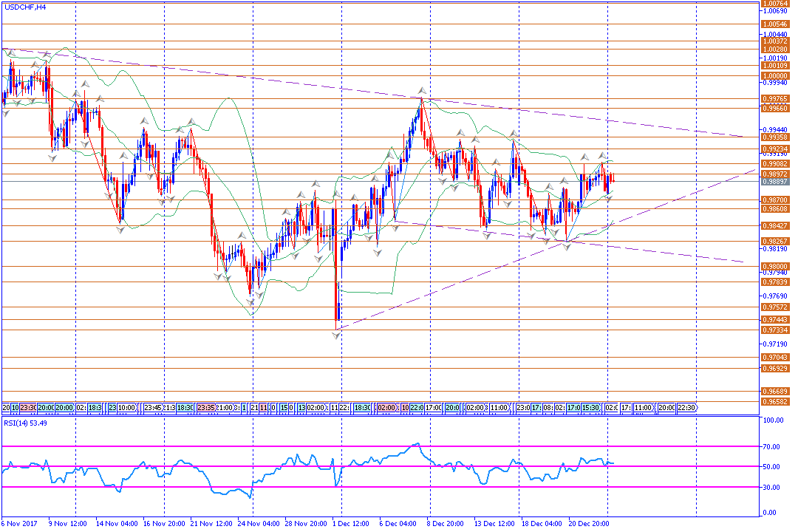
Task: Select the 24 Nov 04:00 time label
Action: click(259, 523)
